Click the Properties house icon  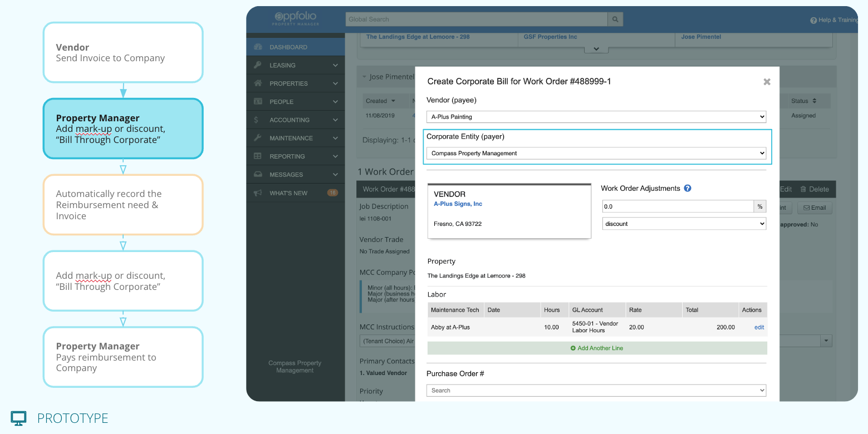pyautogui.click(x=258, y=83)
